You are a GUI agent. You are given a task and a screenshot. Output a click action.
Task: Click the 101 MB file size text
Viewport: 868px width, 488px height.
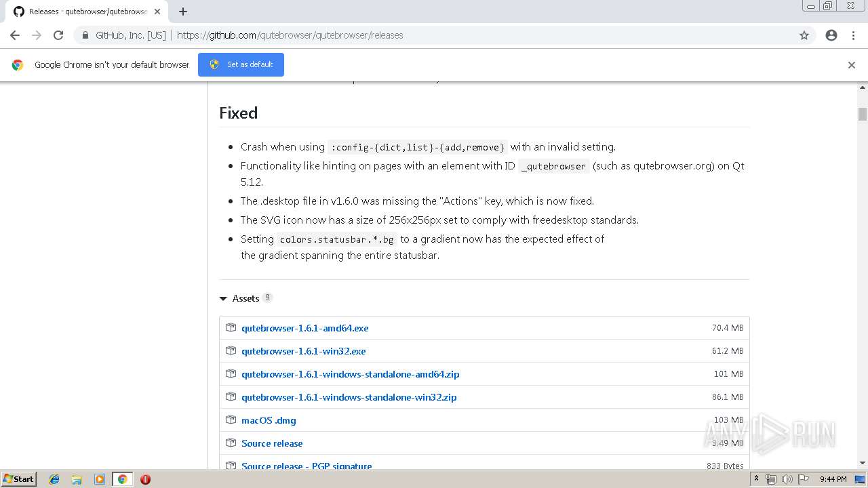[x=729, y=374]
